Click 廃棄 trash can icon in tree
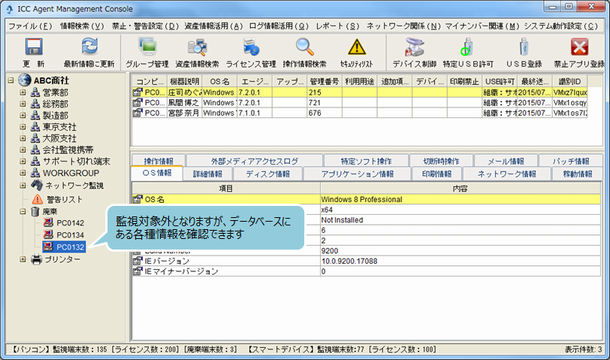The width and height of the screenshot is (610, 360). [x=35, y=211]
